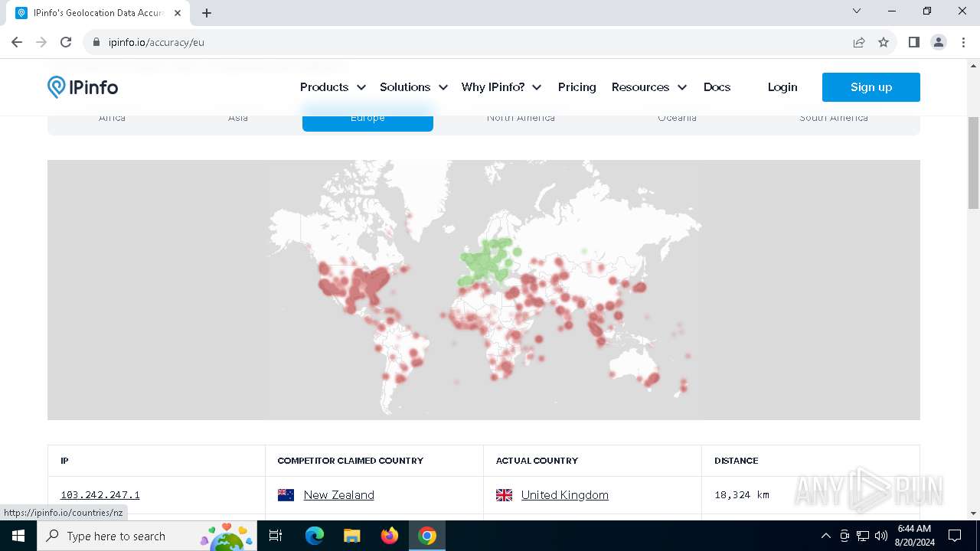Open the taskbar clock and date

pos(914,536)
